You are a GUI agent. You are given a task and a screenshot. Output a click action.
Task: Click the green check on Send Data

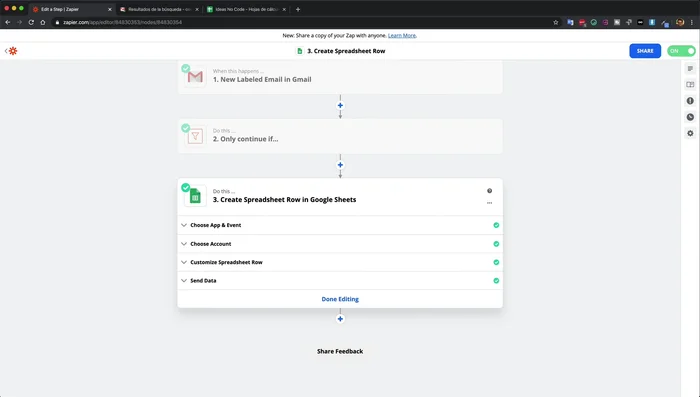coord(496,281)
